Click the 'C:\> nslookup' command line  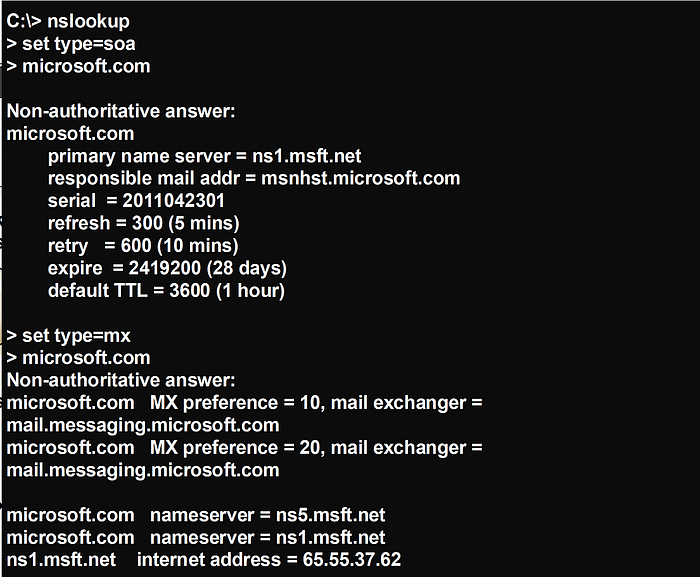pos(68,21)
